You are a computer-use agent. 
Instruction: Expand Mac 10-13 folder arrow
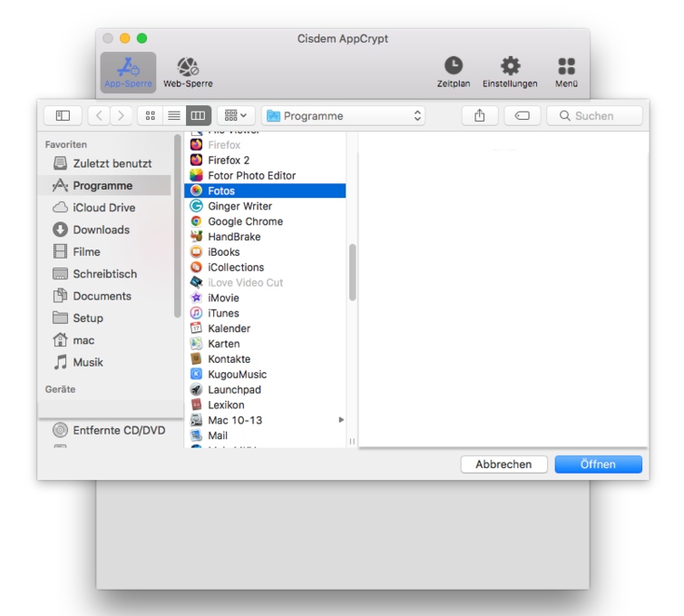click(x=341, y=420)
